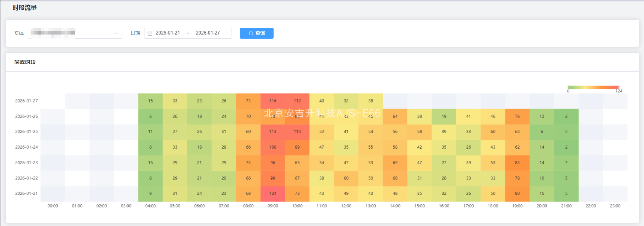644x226 pixels.
Task: Click the 09:00 x-axis label
Action: (x=273, y=206)
